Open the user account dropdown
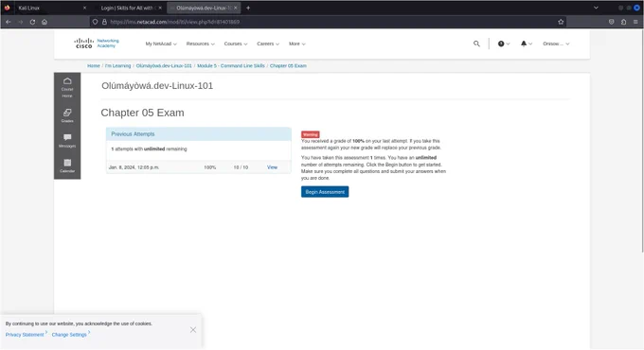644x350 pixels. coord(556,44)
